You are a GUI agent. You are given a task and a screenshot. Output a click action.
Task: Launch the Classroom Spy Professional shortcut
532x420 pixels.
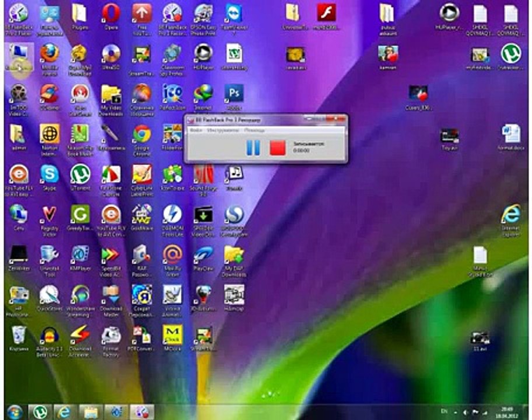(172, 60)
